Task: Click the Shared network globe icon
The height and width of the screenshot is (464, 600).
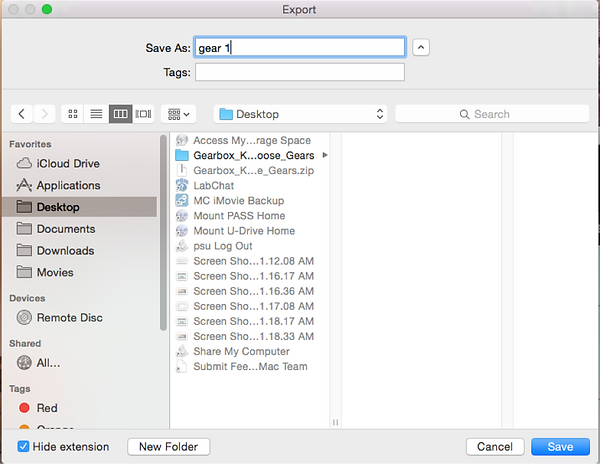Action: [x=24, y=363]
